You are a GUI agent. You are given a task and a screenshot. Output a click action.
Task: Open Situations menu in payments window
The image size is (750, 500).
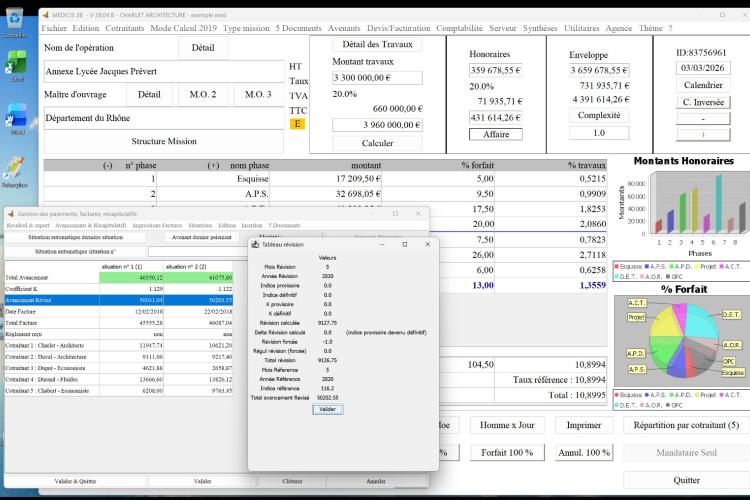click(x=200, y=225)
